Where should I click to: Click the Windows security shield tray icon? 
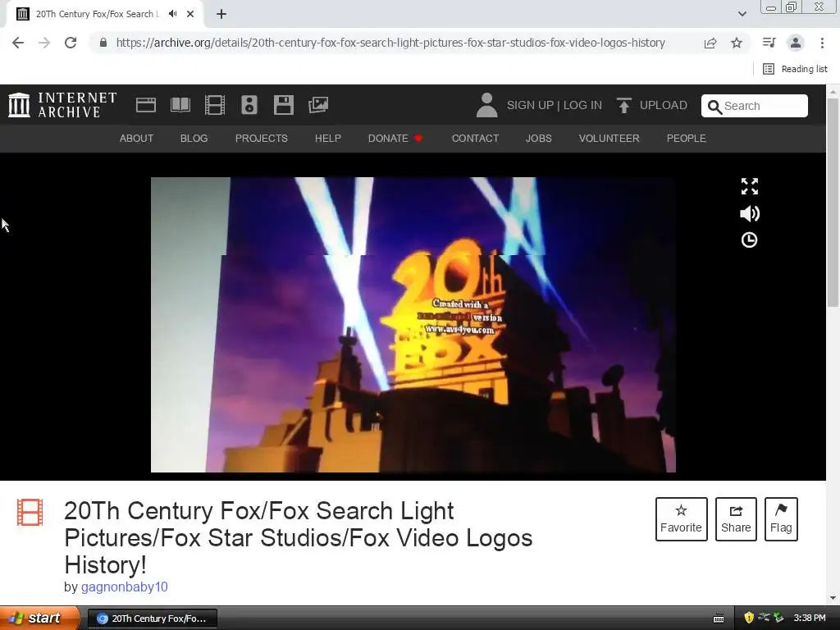point(749,618)
